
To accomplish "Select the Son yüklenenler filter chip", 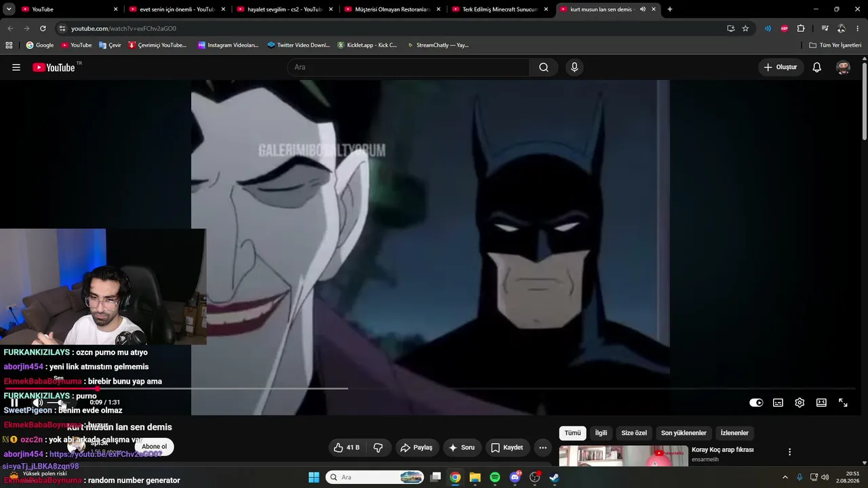I will point(684,433).
